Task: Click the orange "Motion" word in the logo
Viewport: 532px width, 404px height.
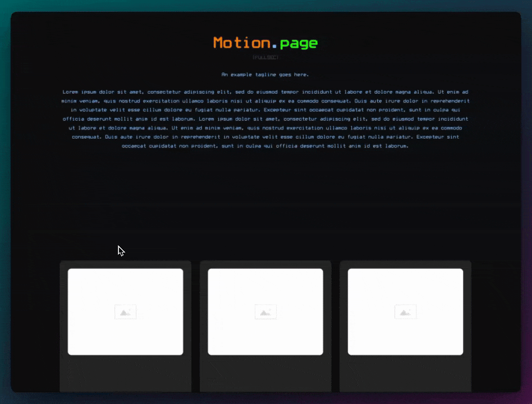Action: coord(241,43)
